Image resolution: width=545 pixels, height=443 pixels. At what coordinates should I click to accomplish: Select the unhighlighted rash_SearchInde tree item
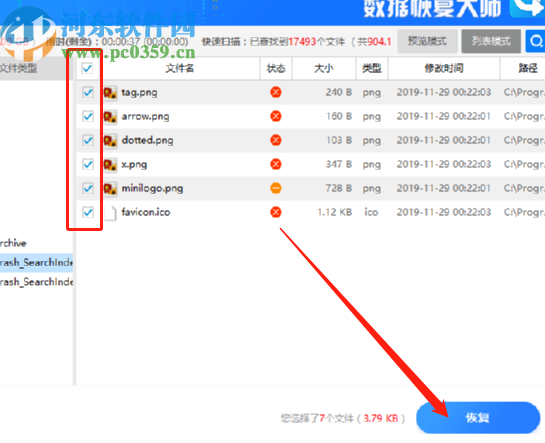click(x=36, y=282)
